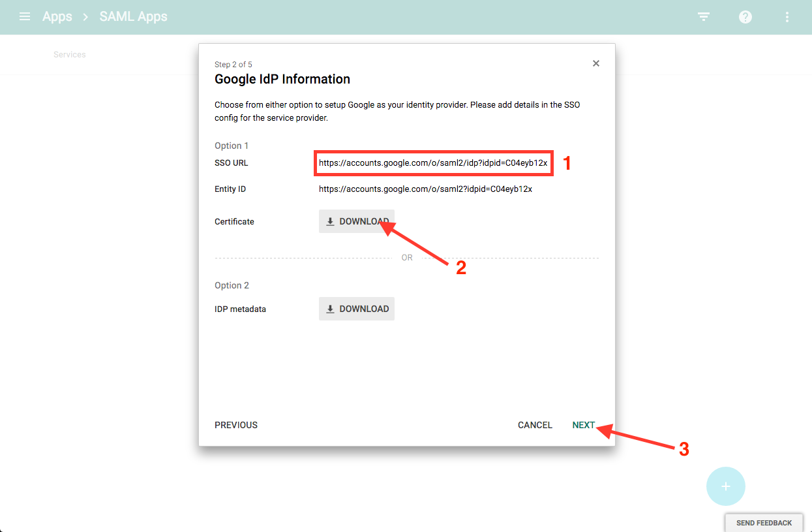The image size is (812, 532).
Task: Click the Option 1 label
Action: click(x=232, y=146)
